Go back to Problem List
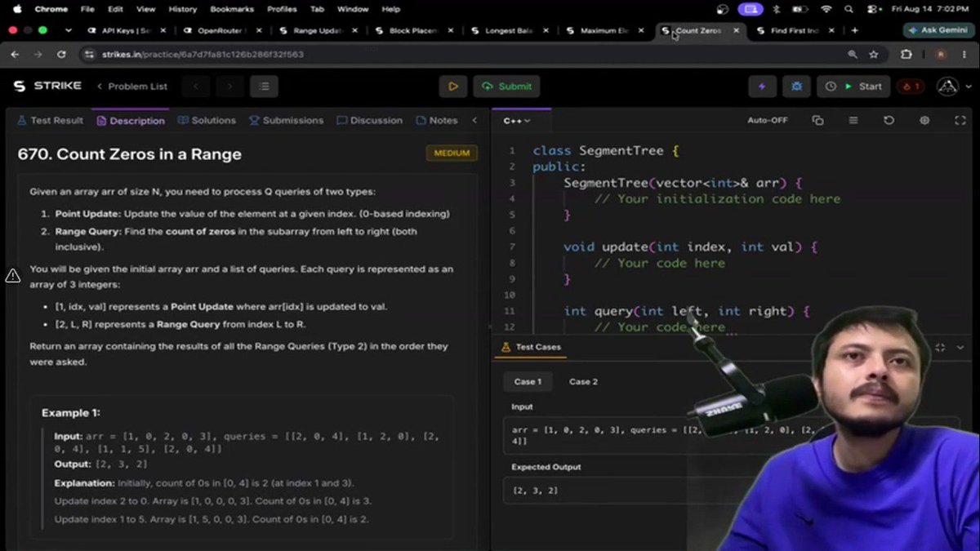 click(x=131, y=87)
